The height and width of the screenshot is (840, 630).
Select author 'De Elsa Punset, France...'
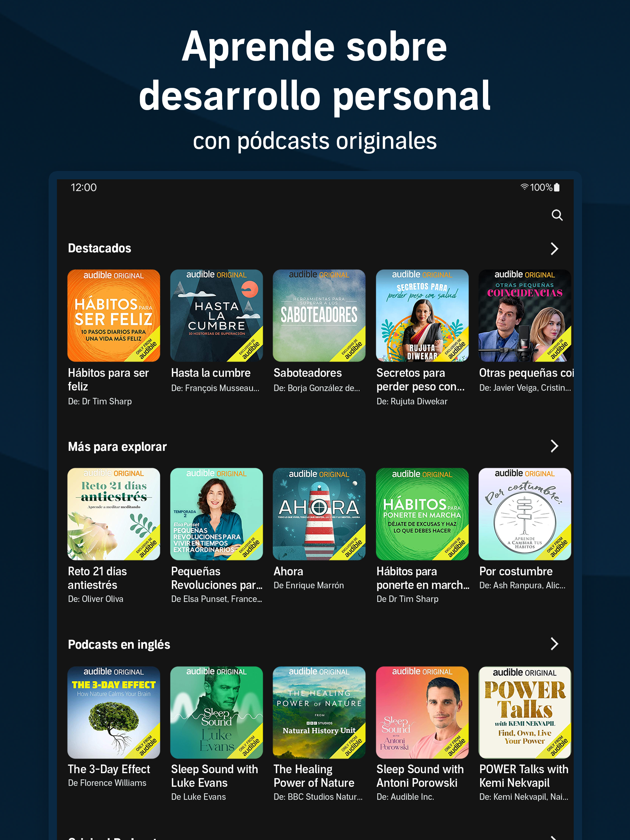[x=217, y=599]
